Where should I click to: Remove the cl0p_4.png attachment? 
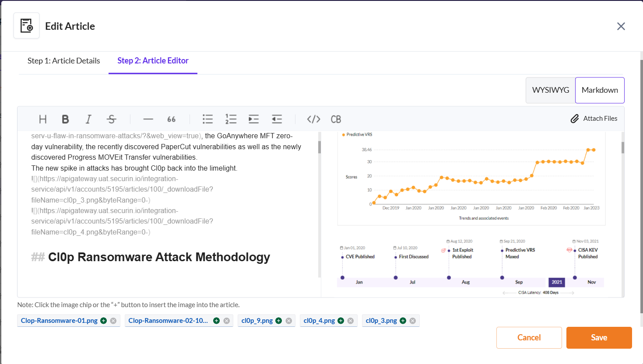[351, 321]
